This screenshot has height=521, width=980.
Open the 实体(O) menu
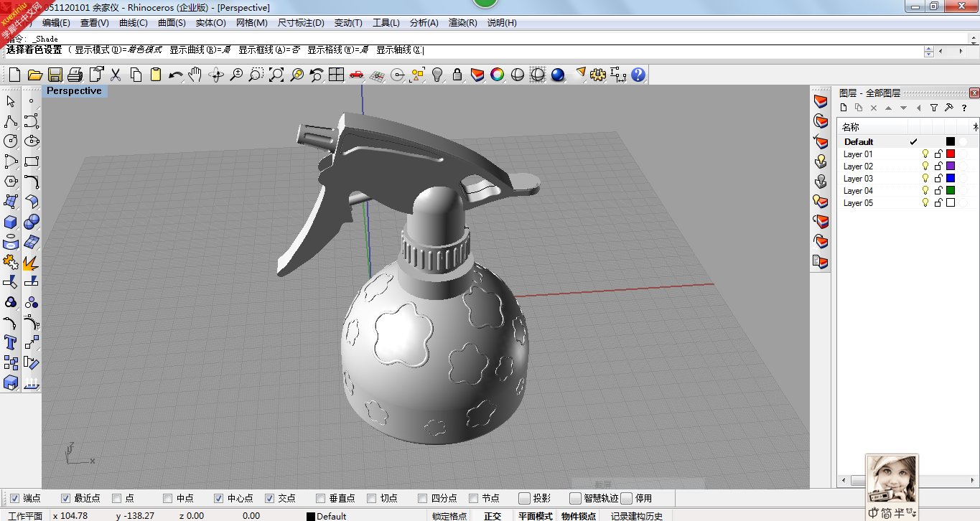click(211, 22)
